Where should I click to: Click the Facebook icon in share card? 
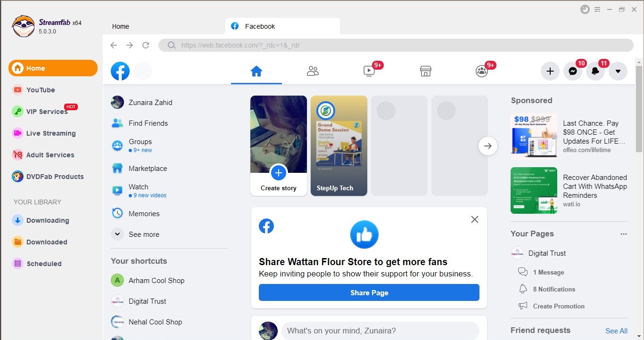pos(266,226)
